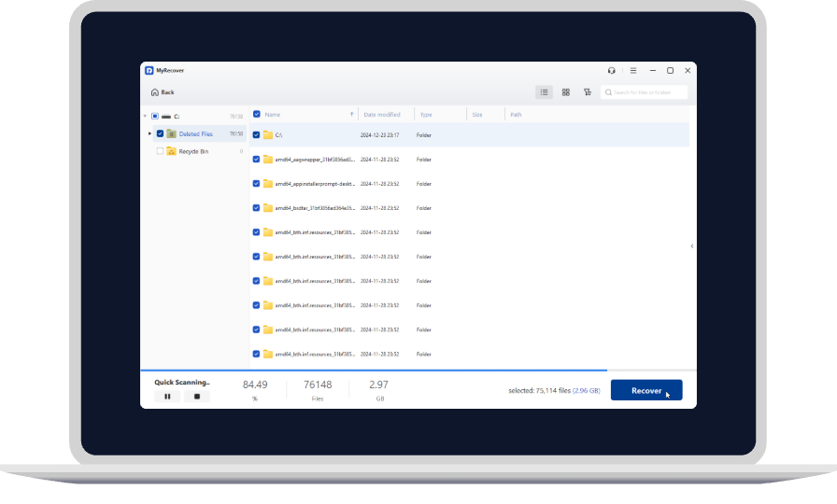Collapse the C: drive tree node
Screen dimensions: 837x504
[145, 117]
